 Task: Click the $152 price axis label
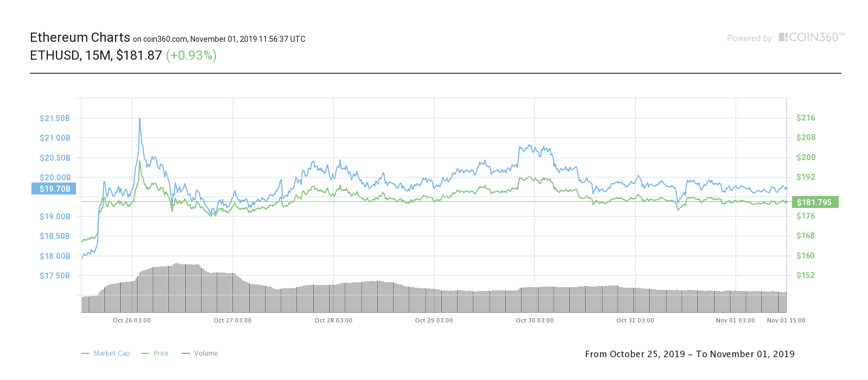coord(806,275)
